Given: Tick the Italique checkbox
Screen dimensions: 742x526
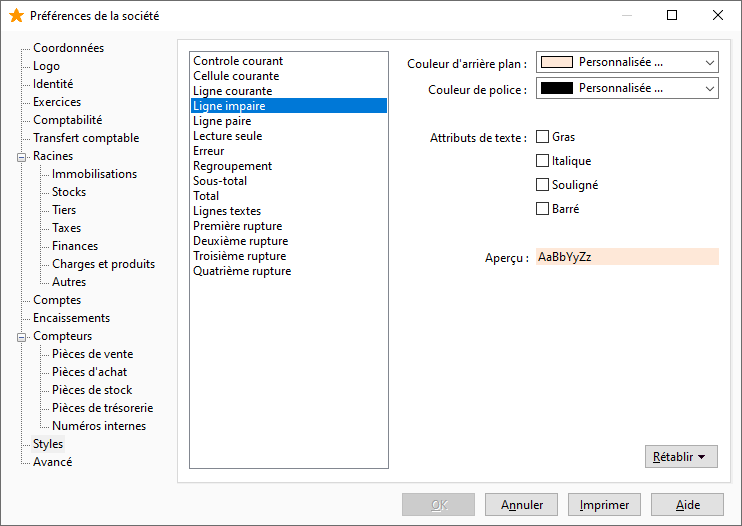Looking at the screenshot, I should click(542, 161).
